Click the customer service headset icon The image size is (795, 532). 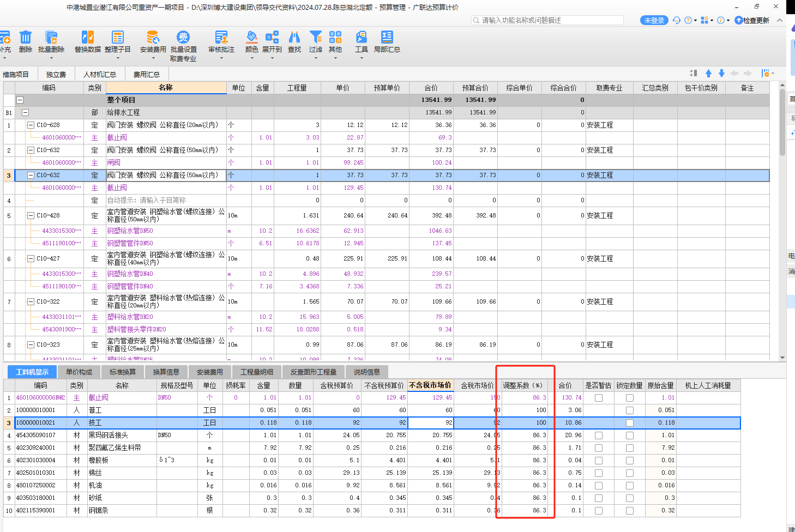(x=677, y=20)
